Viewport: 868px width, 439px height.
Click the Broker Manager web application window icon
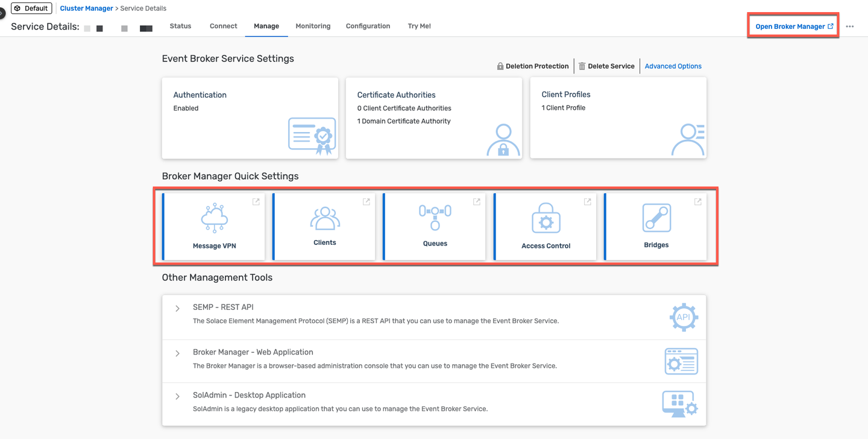[681, 361]
